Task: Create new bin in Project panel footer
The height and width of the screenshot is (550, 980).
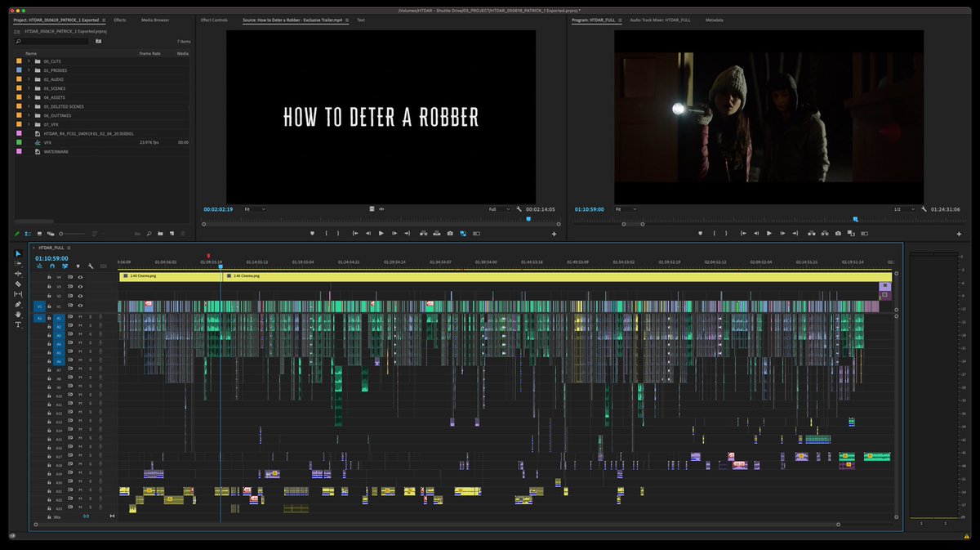Action: 160,234
